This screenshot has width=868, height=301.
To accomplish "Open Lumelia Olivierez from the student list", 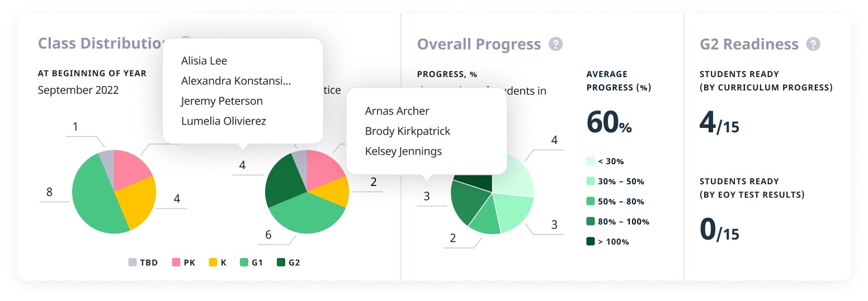I will pyautogui.click(x=224, y=121).
